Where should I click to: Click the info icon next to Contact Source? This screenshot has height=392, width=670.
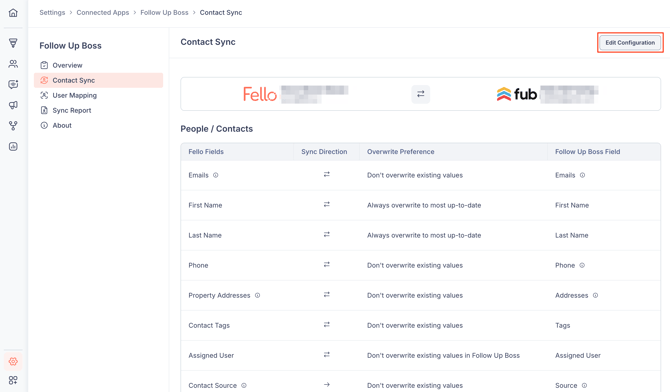pyautogui.click(x=244, y=385)
